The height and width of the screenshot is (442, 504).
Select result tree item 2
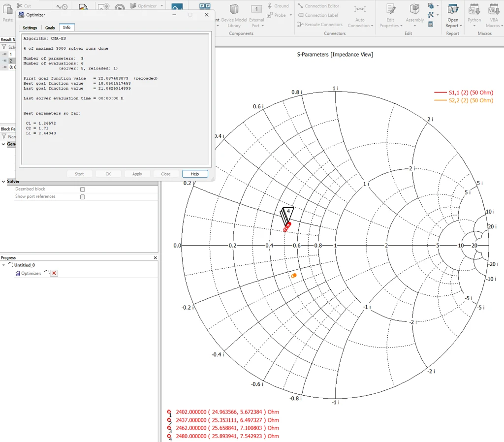pos(11,61)
